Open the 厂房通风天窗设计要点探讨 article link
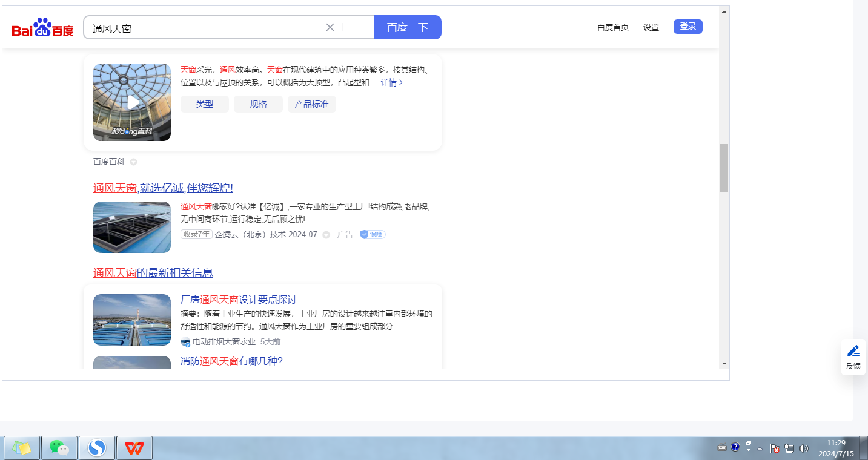 click(238, 300)
